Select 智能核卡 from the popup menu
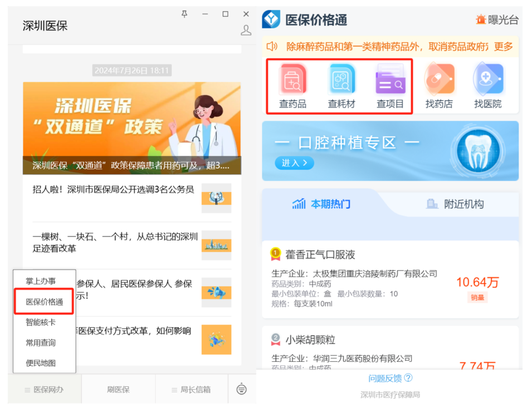This screenshot has width=532, height=413. (x=41, y=322)
